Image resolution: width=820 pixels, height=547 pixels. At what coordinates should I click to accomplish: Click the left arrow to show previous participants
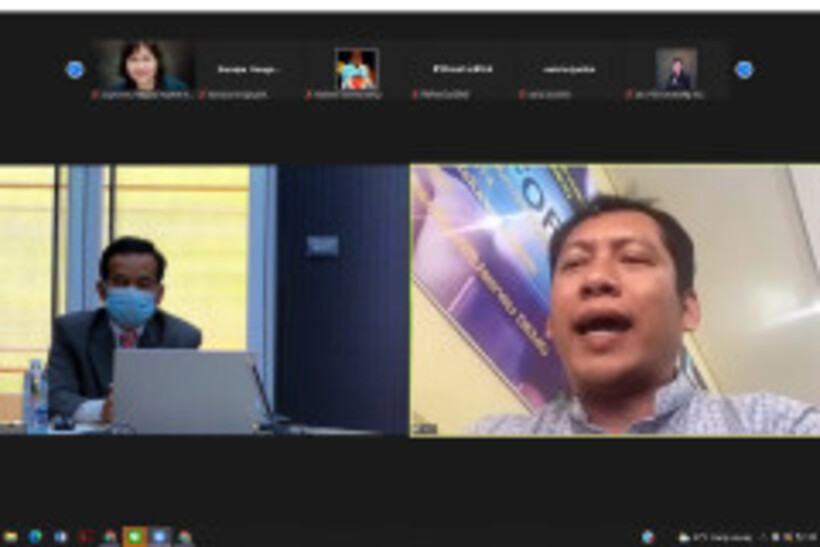[74, 69]
